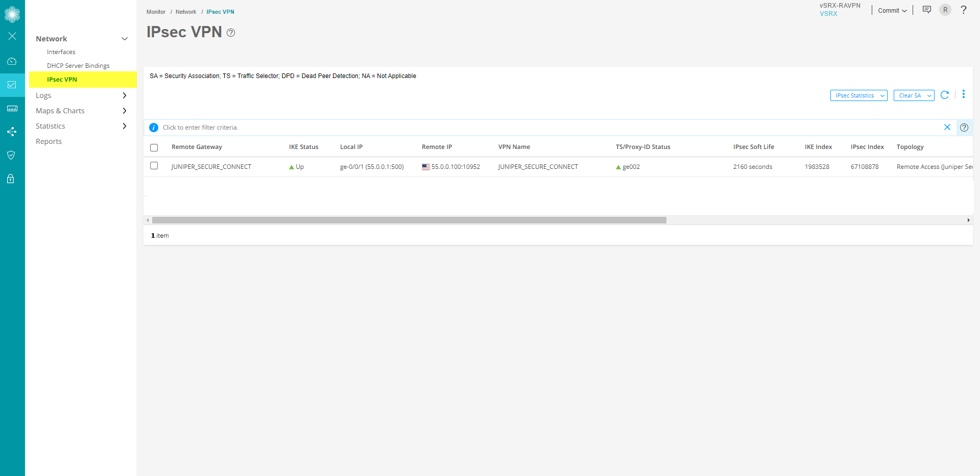Expand the Maps & Charts submenu arrow
This screenshot has height=476, width=980.
tap(125, 111)
